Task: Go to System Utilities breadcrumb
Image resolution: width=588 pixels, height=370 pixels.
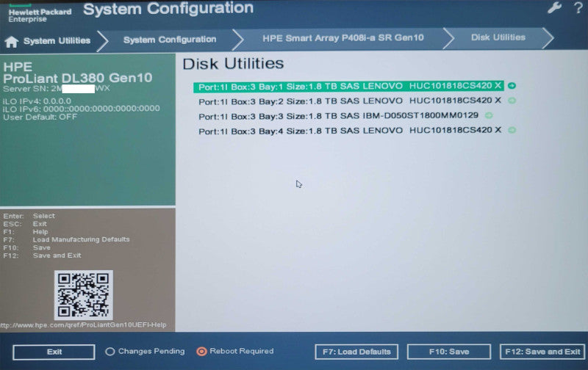Action: [x=57, y=40]
